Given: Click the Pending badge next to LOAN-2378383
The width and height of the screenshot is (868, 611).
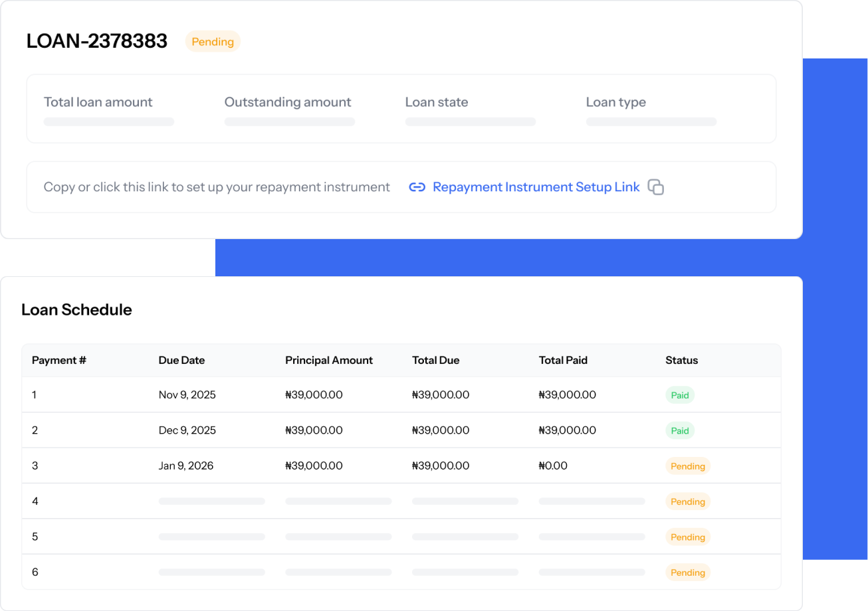Looking at the screenshot, I should [213, 42].
